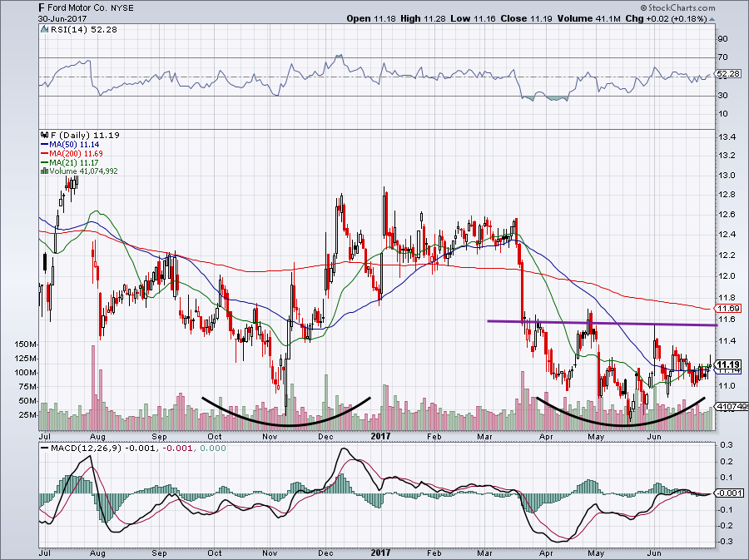Click Mar under the price panel
The image size is (749, 560).
point(485,436)
